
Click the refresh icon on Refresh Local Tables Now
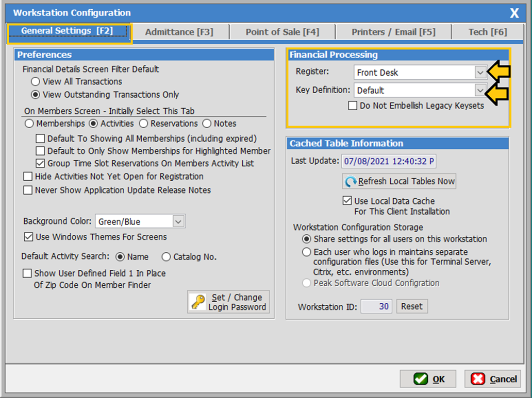click(x=351, y=182)
